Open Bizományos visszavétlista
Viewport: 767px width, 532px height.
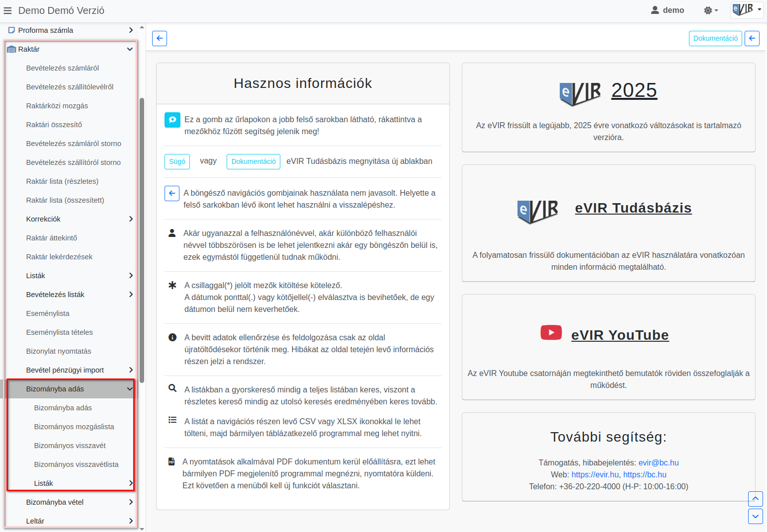tap(77, 464)
